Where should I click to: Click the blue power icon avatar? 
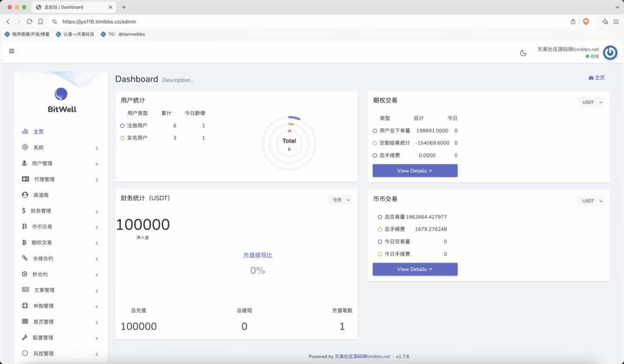610,52
